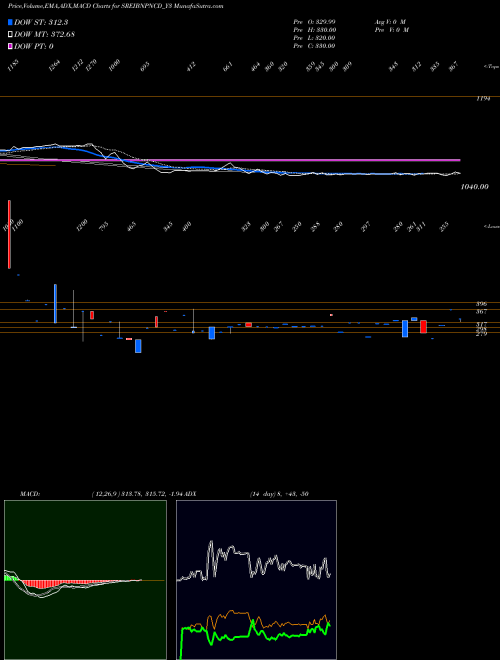Click the 'Pre L: 320.00' value
Viewport: 500px width, 660px height.
314,38
